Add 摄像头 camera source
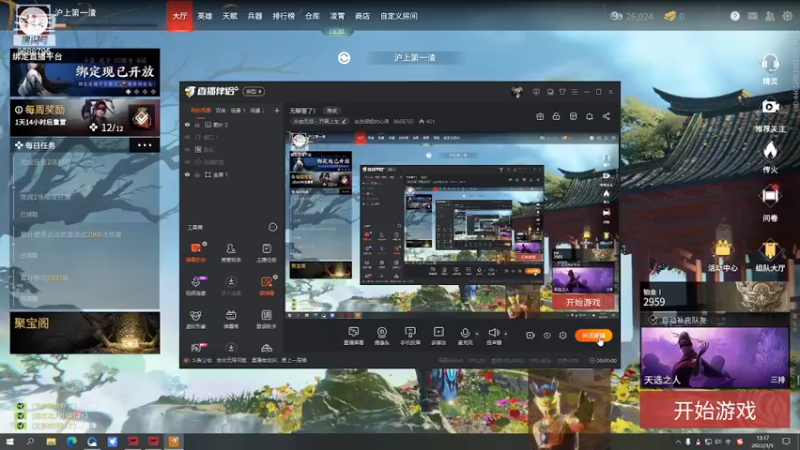 tap(382, 336)
